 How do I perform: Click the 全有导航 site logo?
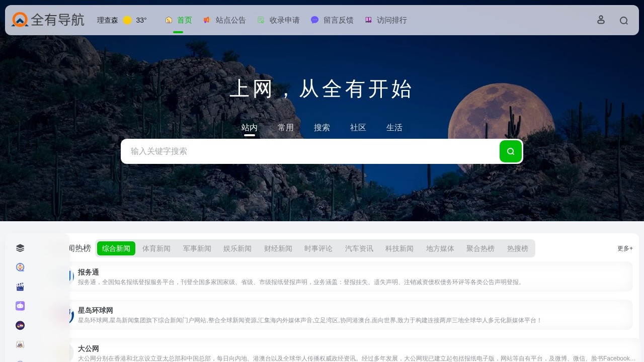pyautogui.click(x=48, y=20)
